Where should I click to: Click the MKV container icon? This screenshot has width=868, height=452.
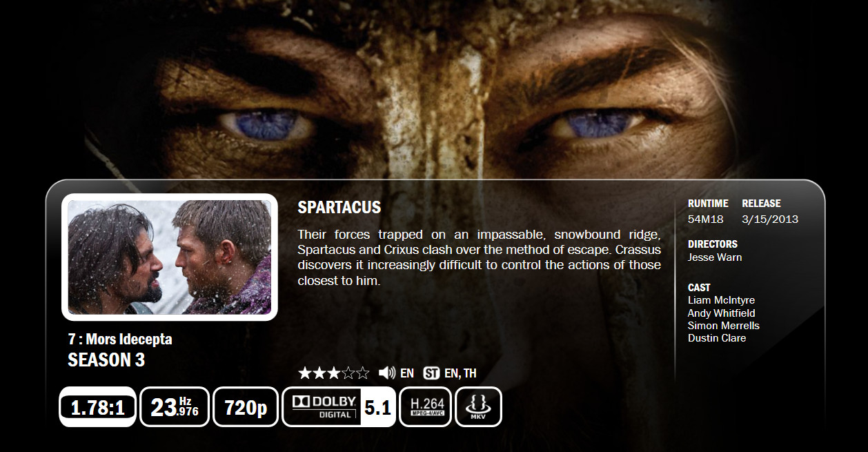point(478,407)
